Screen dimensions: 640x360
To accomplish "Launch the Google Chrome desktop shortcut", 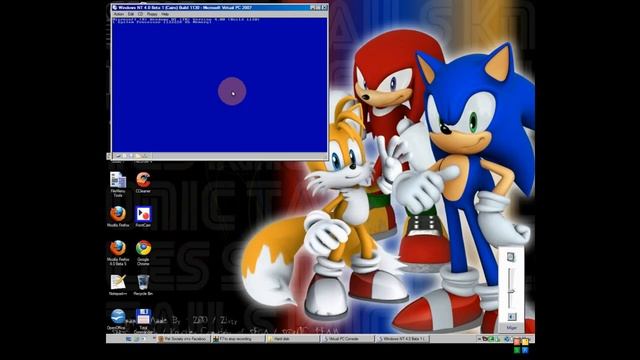I will tap(143, 253).
